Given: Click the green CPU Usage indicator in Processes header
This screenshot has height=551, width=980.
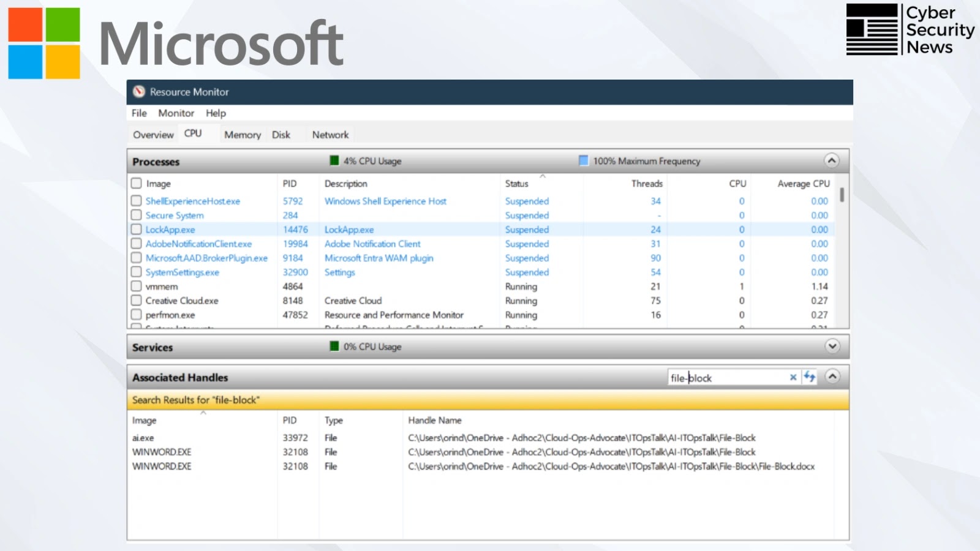Looking at the screenshot, I should 334,160.
